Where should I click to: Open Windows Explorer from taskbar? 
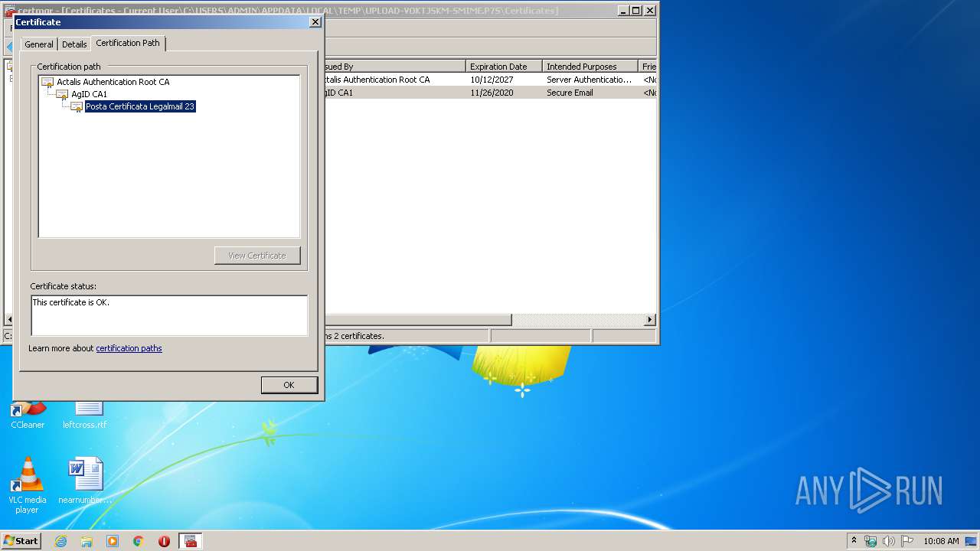click(87, 541)
